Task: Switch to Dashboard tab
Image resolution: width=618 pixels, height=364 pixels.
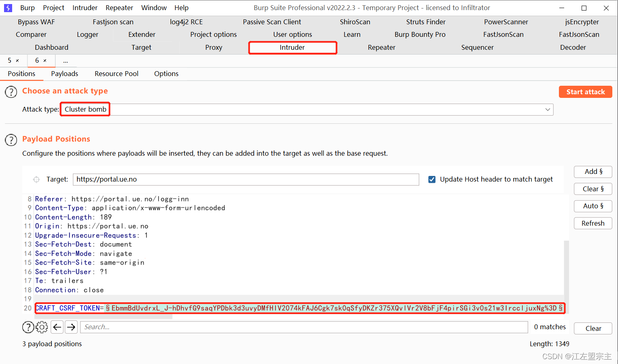Action: [x=51, y=47]
